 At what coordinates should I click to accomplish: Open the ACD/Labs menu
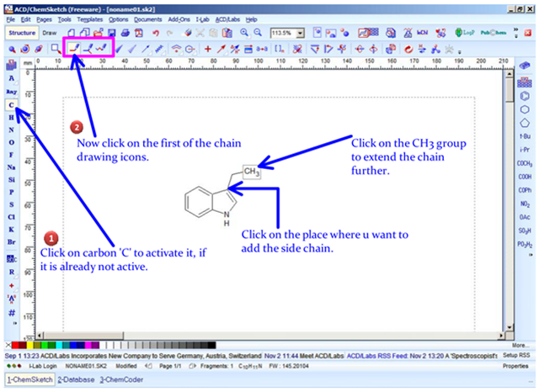[227, 19]
